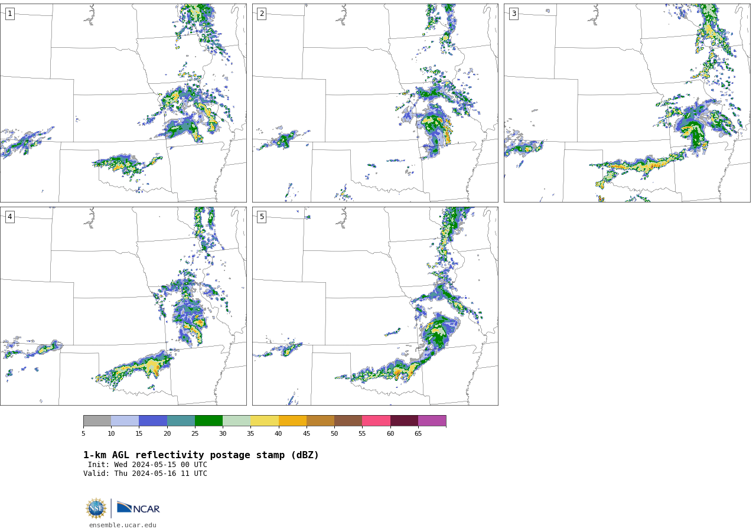Click the panel number label '3'
Image resolution: width=756 pixels, height=532 pixels.
[513, 14]
